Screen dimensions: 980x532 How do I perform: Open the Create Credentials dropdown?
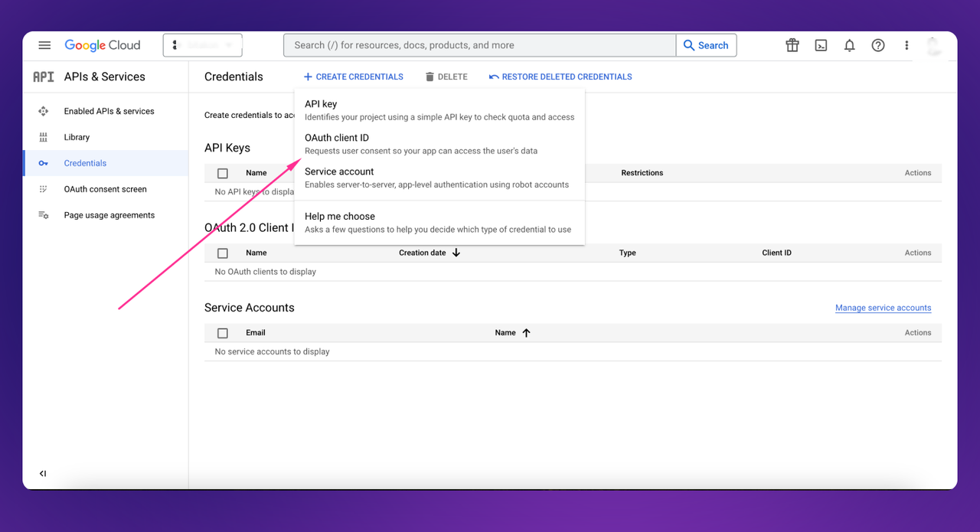tap(354, 77)
